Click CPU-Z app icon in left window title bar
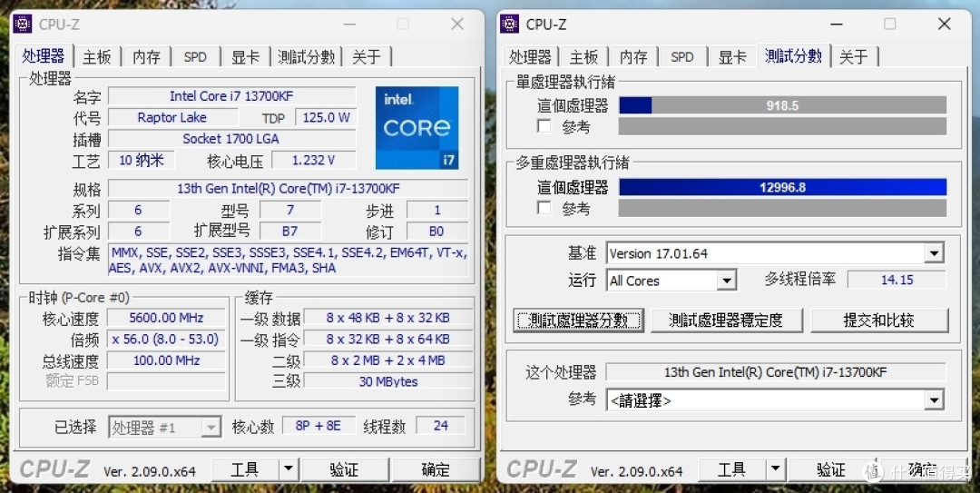 coord(23,24)
